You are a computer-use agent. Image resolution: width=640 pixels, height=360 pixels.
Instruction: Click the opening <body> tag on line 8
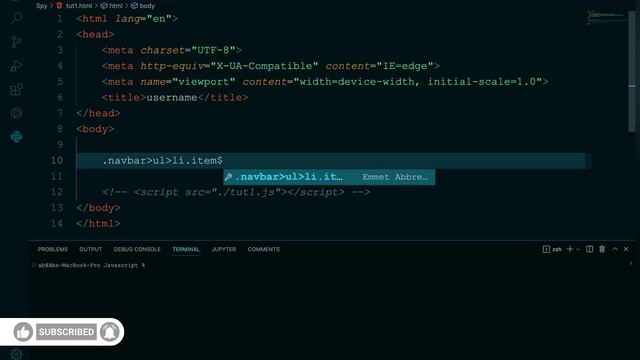click(95, 129)
